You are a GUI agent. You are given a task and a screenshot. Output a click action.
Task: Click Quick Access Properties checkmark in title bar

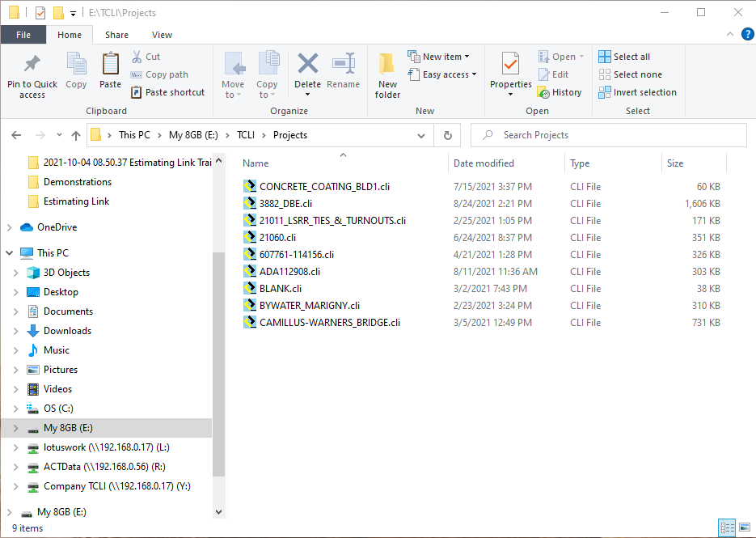coord(40,13)
